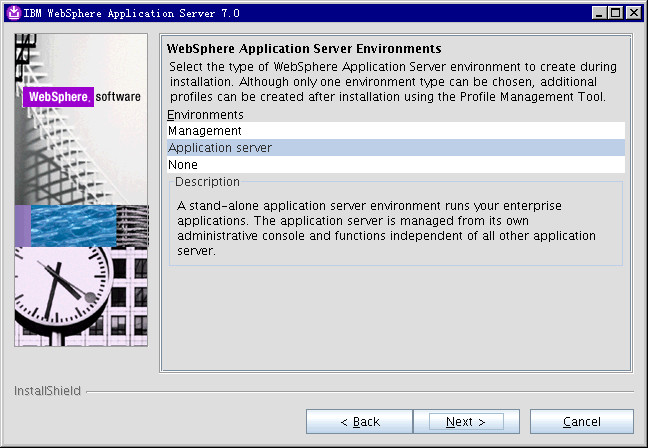
Task: Click the Description group box title
Action: (207, 182)
